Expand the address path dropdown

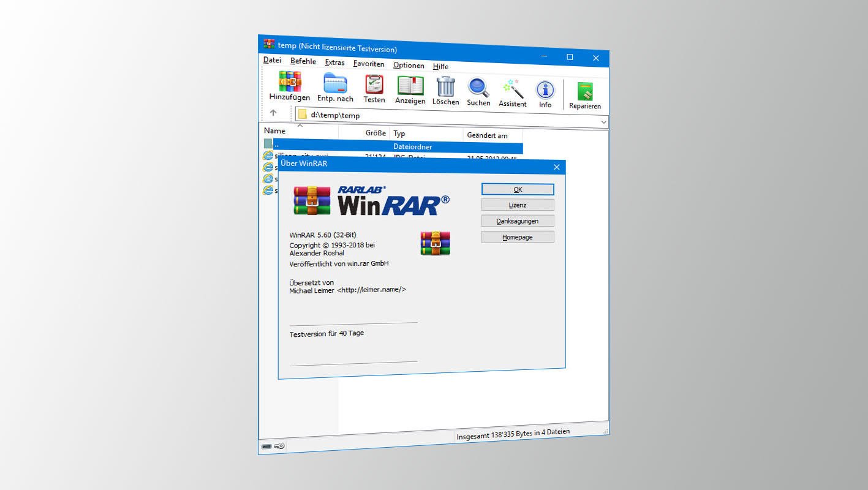click(x=603, y=123)
